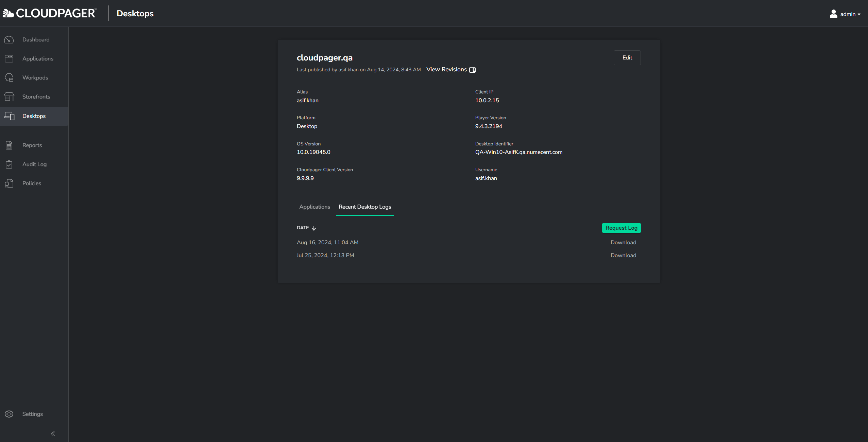This screenshot has height=442, width=868.
Task: Open the Dashboard gauge icon in sidebar
Action: point(9,40)
